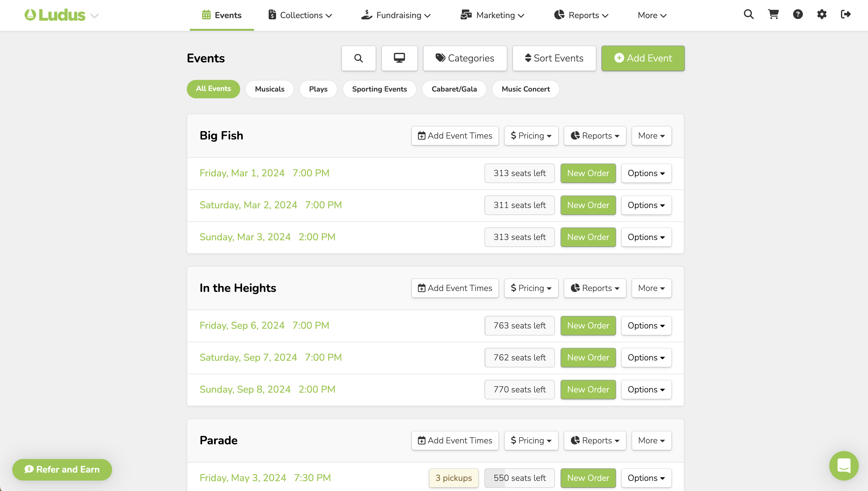
Task: Click the search magnifier in top navigation
Action: (x=748, y=14)
